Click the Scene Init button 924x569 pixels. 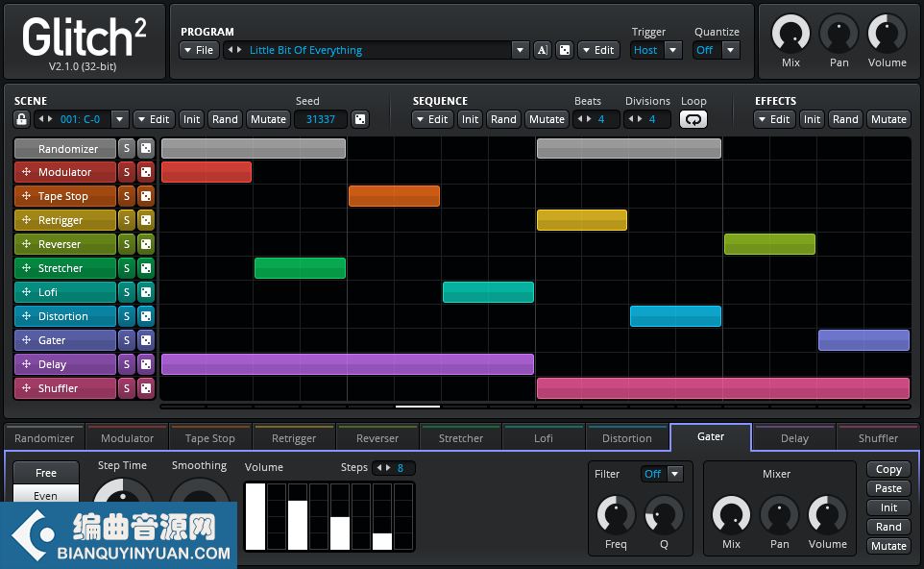click(x=191, y=119)
